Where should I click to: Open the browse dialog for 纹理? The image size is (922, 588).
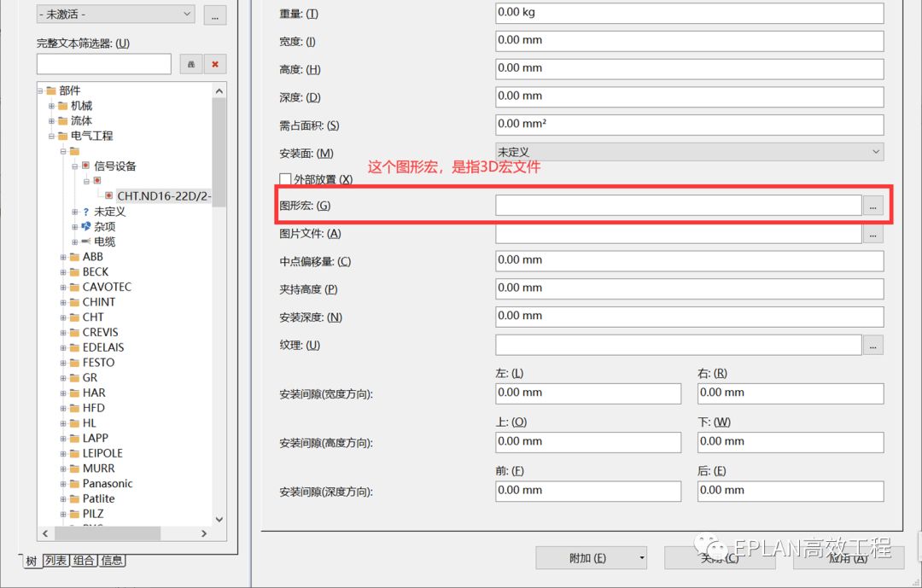tap(872, 345)
